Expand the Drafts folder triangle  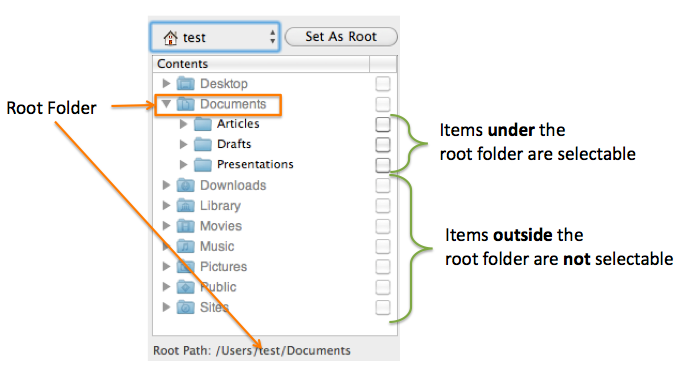coord(184,144)
